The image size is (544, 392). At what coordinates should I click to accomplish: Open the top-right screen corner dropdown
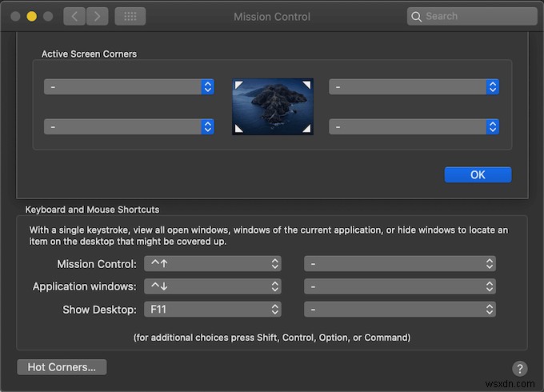point(414,86)
